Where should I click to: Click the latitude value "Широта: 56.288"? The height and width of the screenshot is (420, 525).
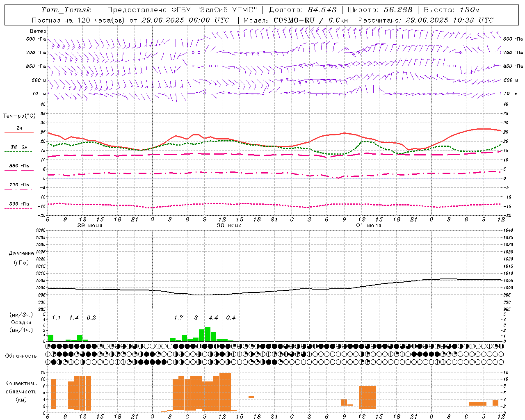pos(380,10)
